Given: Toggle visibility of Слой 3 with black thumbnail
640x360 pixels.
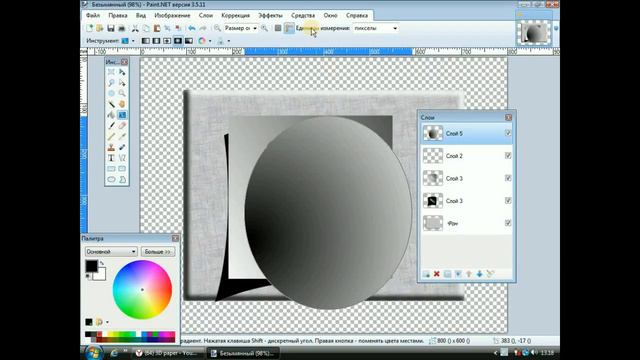Looking at the screenshot, I should click(508, 200).
